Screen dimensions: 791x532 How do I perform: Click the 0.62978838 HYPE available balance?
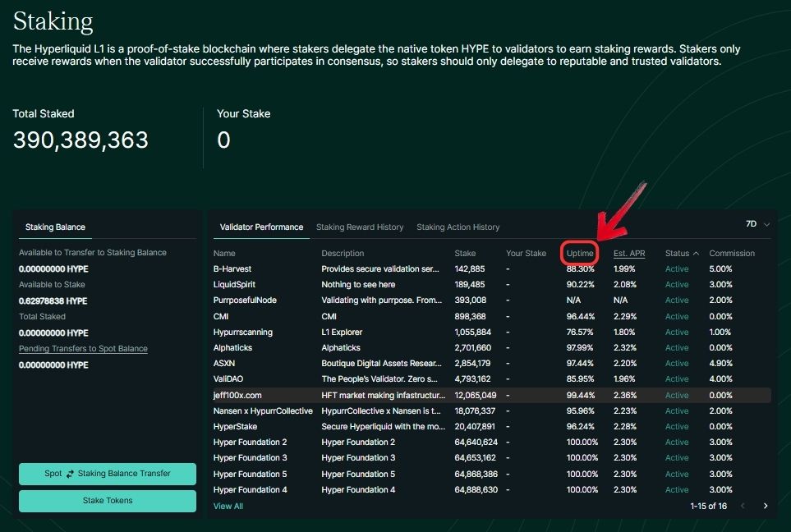pos(53,301)
